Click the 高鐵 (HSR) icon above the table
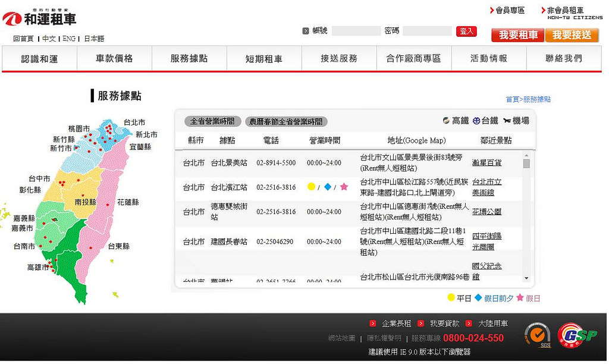The width and height of the screenshot is (609, 364). coord(446,120)
